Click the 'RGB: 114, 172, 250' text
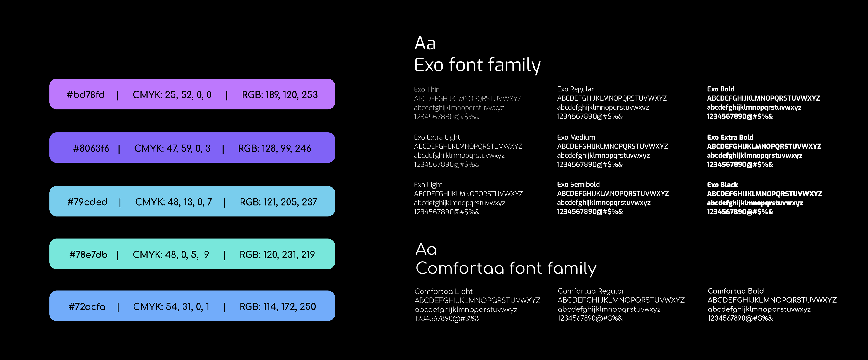This screenshot has width=868, height=360. click(x=278, y=307)
